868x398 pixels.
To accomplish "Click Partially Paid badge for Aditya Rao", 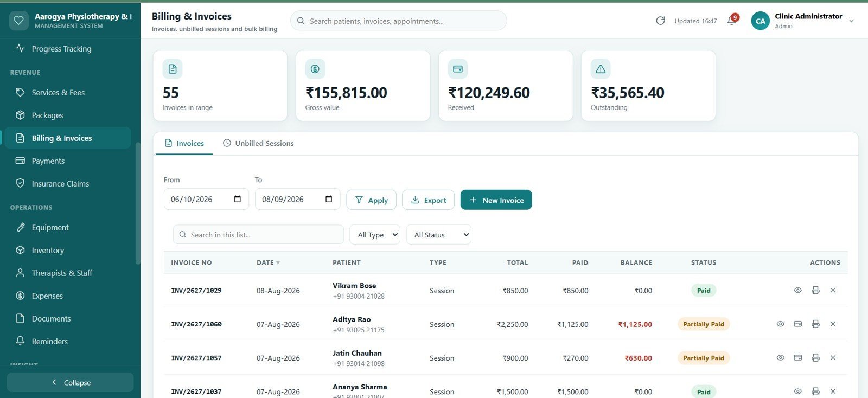I will [704, 324].
